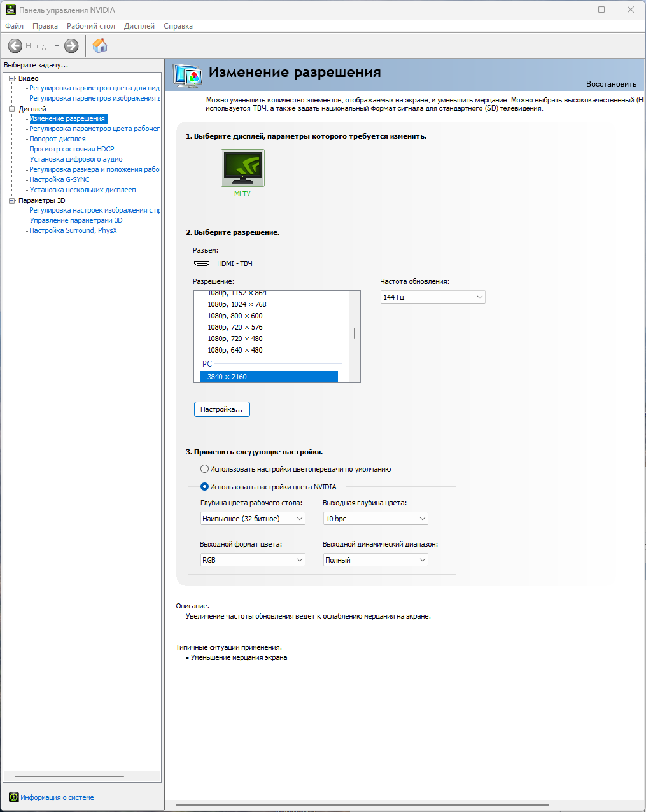Open Настройка Surround, PhysX task
Image resolution: width=646 pixels, height=812 pixels.
click(73, 230)
